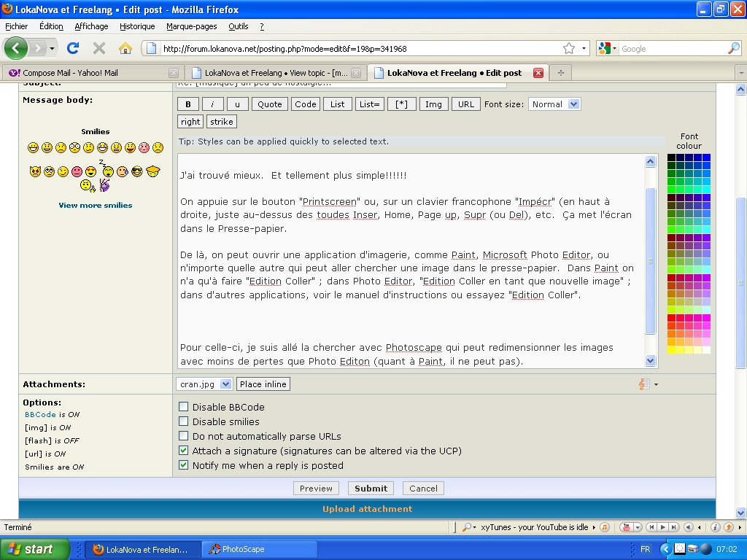This screenshot has width=747, height=560.
Task: Check Disable BBCode
Action: click(183, 407)
